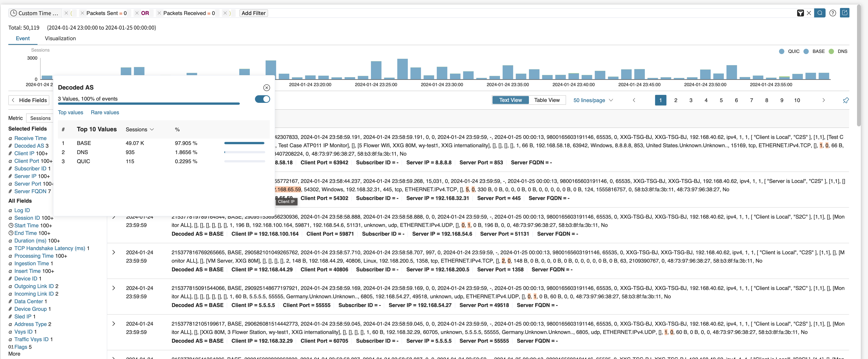Toggle the Decoded AS field switch
This screenshot has height=359, width=868.
tap(263, 99)
